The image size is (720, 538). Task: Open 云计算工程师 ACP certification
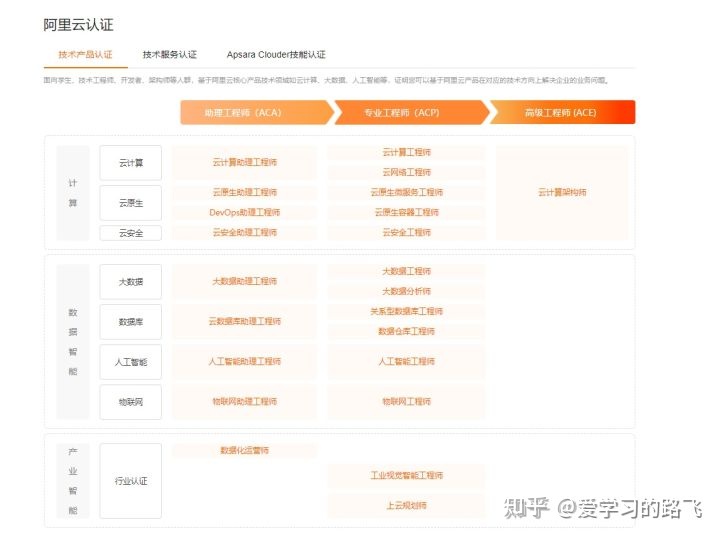406,152
